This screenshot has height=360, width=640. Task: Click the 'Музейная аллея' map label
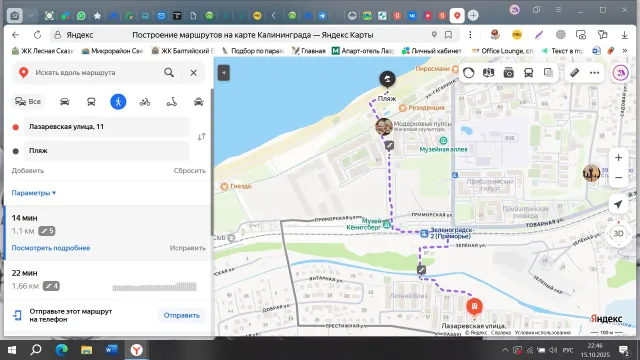[x=443, y=149]
